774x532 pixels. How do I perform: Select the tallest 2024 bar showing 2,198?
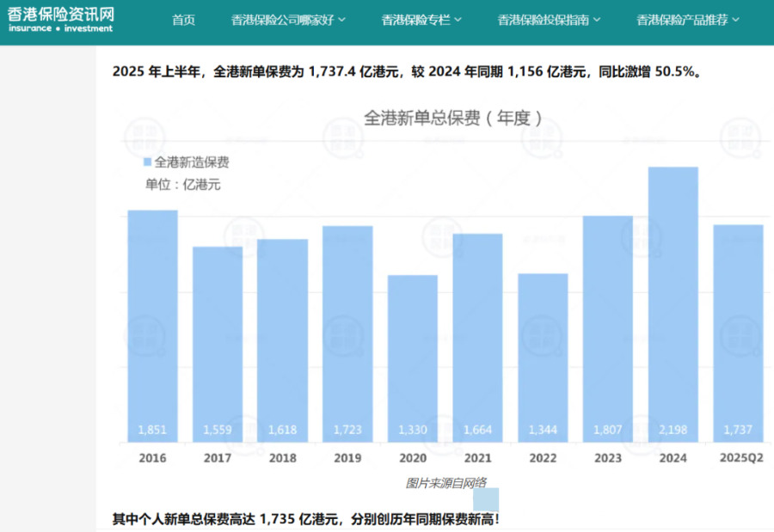click(673, 304)
